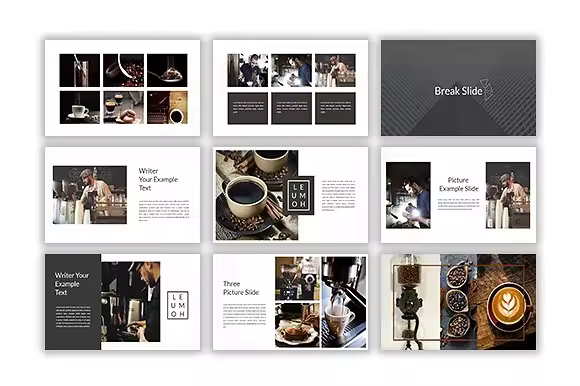Viewport: 580px width, 386px height.
Task: Click the 'Three Picture Slide' heading text
Action: pyautogui.click(x=241, y=288)
